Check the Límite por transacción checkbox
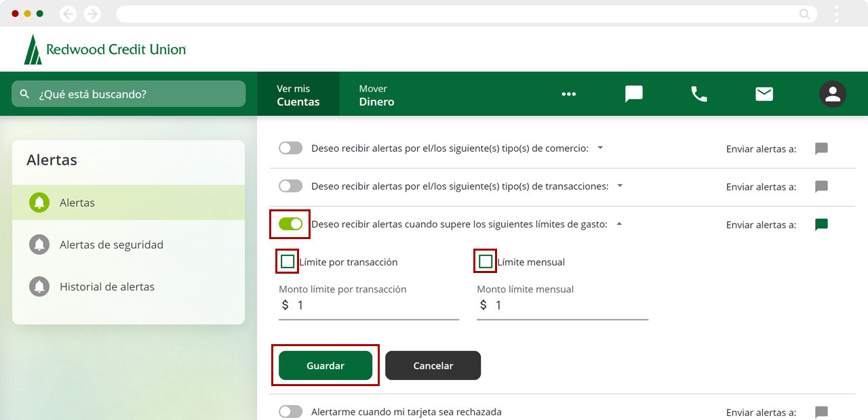This screenshot has height=420, width=868. pyautogui.click(x=288, y=262)
